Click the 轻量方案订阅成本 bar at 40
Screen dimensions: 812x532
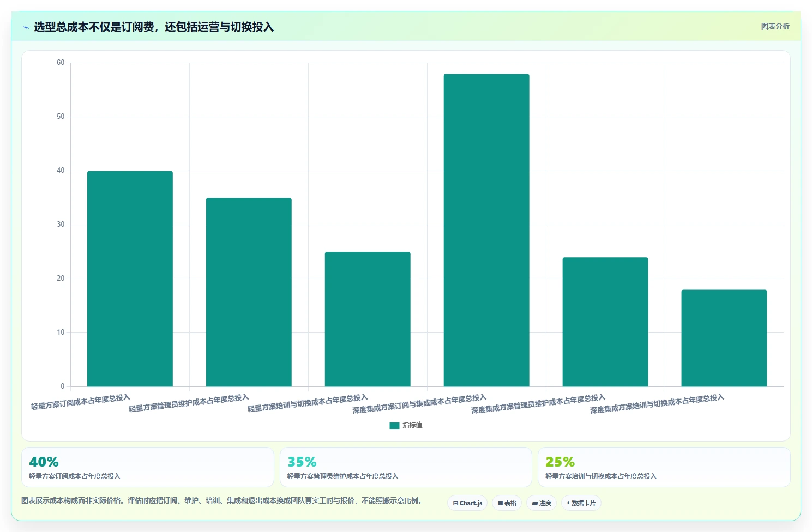coord(130,279)
